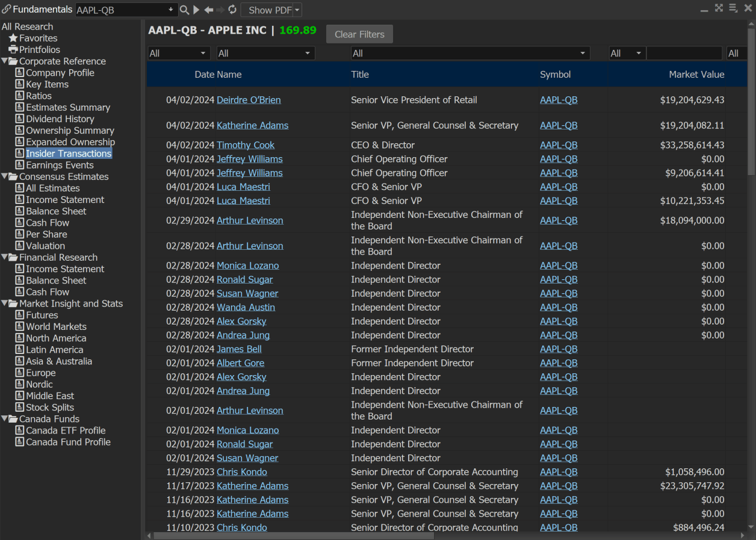Sort by the Title column header
This screenshot has height=540, width=756.
(x=360, y=75)
